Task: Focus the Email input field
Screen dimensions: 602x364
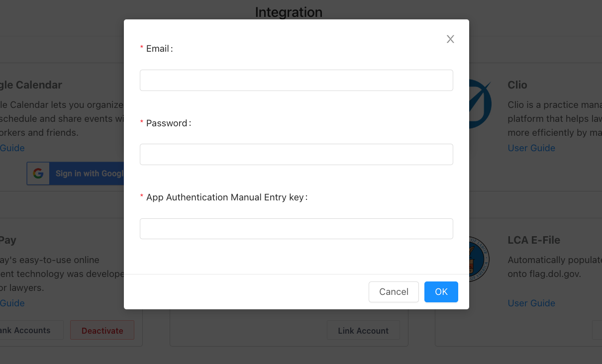Action: [x=297, y=81]
